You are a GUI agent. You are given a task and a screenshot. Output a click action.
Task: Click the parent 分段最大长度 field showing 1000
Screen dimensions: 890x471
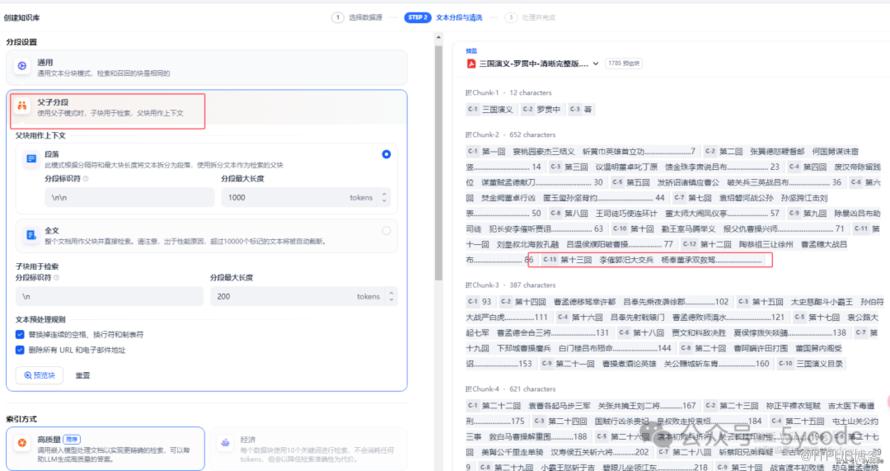point(305,197)
